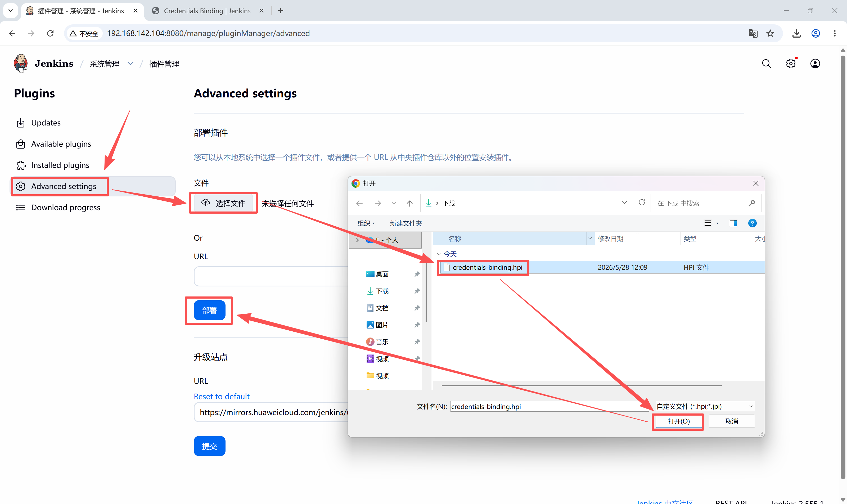Click the update site URL field
The width and height of the screenshot is (847, 504).
[x=271, y=412]
